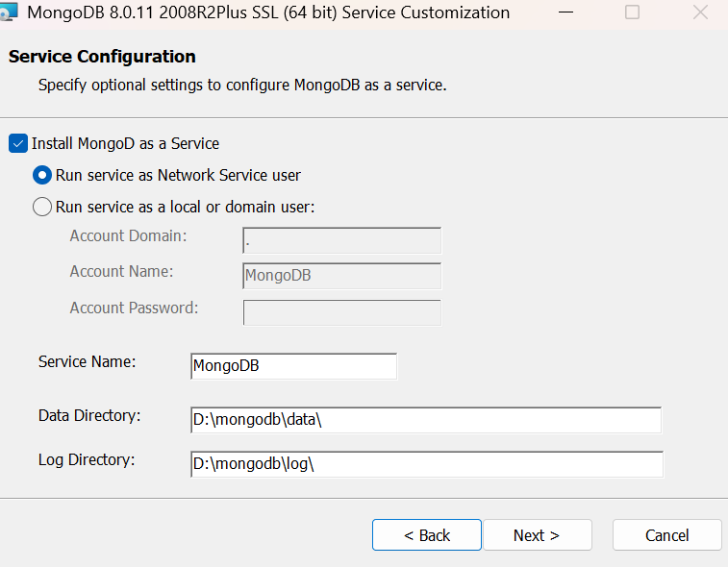
Task: Select Run service as Network Service user
Action: pos(42,175)
